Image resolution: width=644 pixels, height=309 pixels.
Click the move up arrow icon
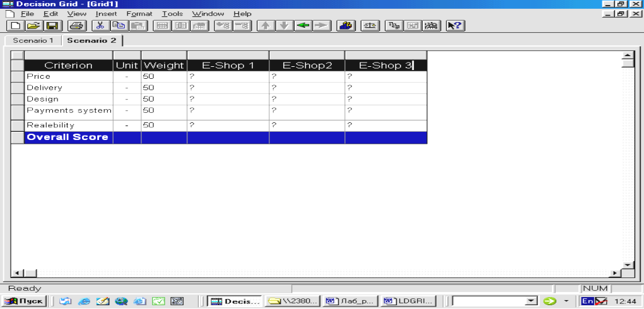[266, 26]
